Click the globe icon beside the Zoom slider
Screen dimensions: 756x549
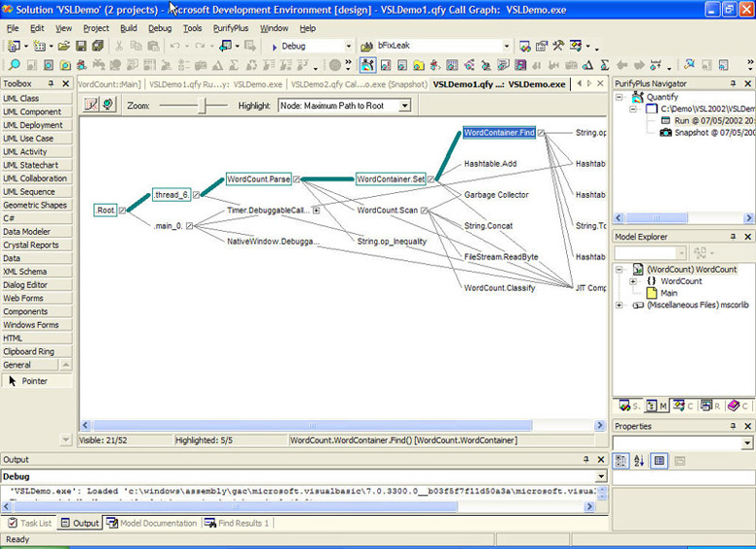tap(105, 105)
